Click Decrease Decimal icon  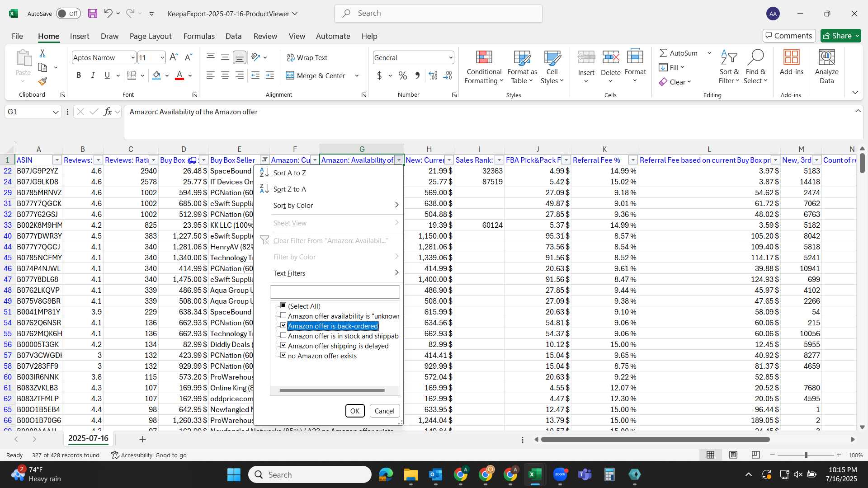(448, 75)
